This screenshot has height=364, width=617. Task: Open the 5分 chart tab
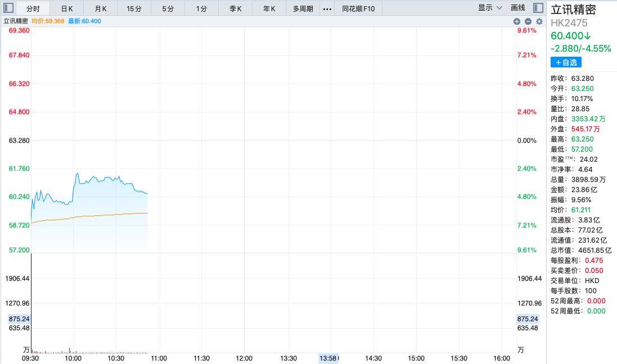pos(168,8)
